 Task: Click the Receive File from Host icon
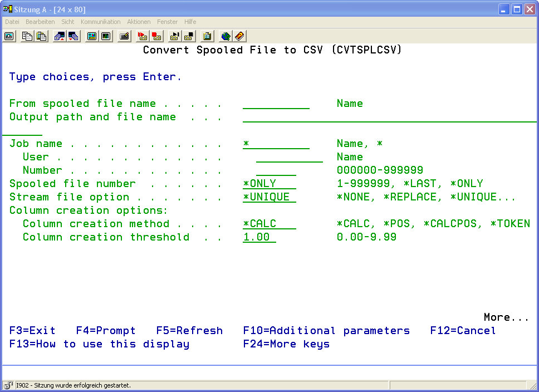[73, 36]
